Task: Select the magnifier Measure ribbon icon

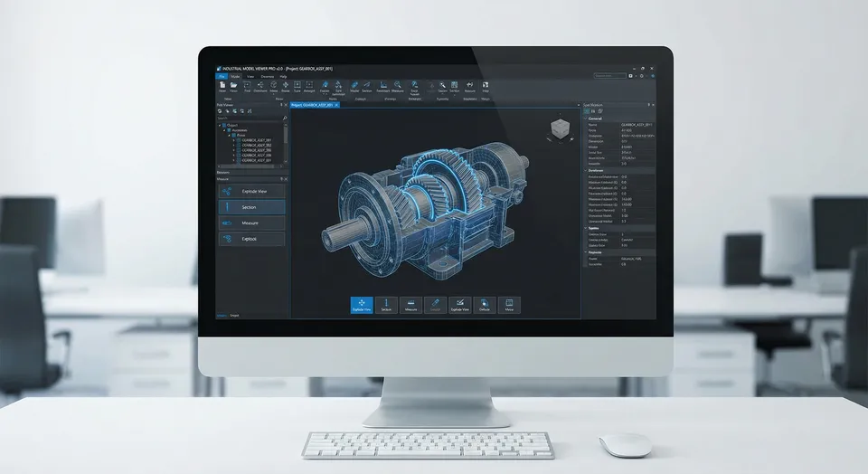Action: pos(398,85)
